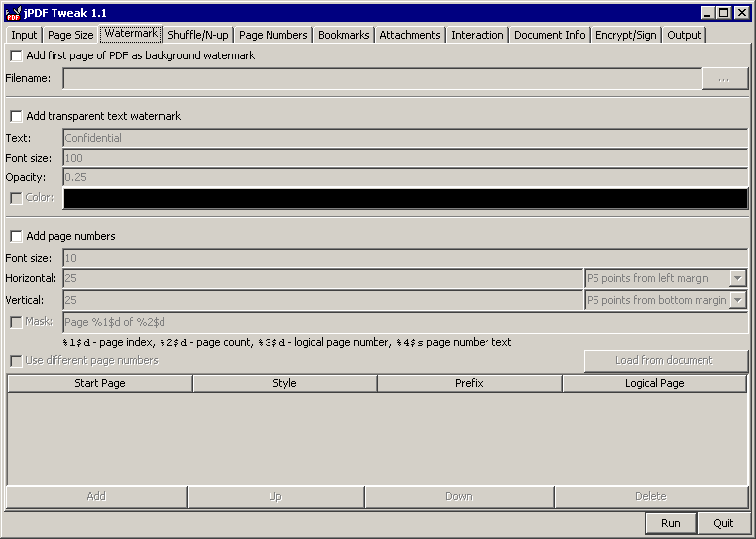The height and width of the screenshot is (539, 756).
Task: Toggle the 'Add page numbers' checkbox
Action: [x=17, y=236]
